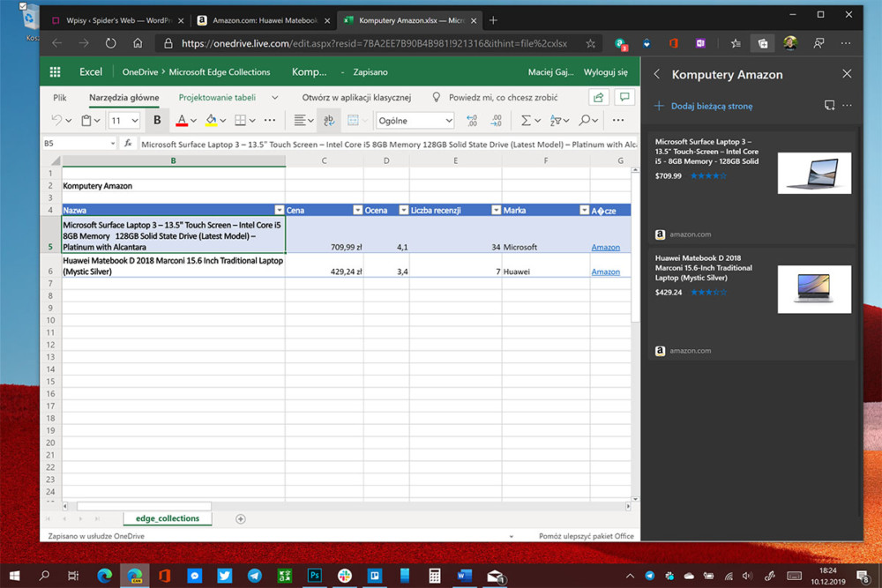
Task: Open Collections more options ellipsis
Action: tap(847, 105)
